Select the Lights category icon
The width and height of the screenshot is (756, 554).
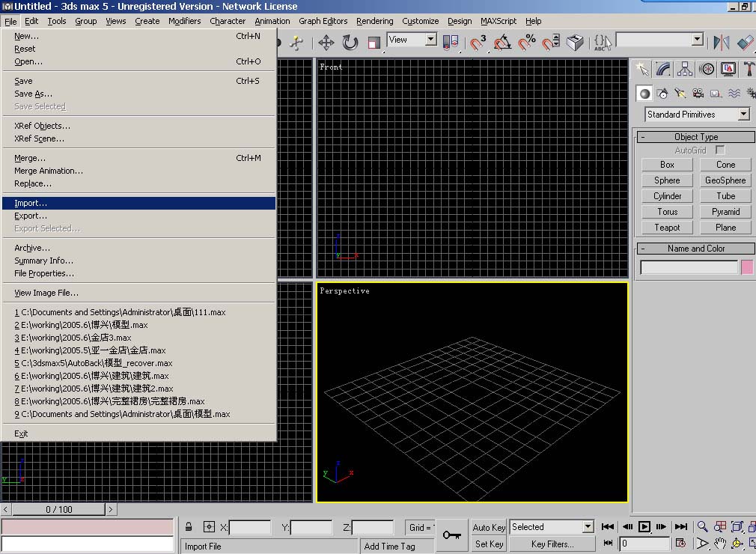tap(680, 94)
